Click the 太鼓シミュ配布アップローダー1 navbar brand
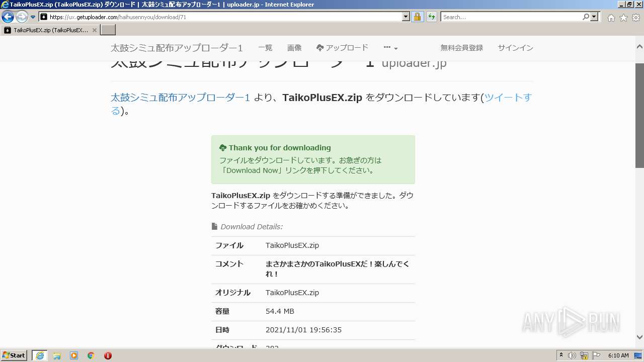Screen dimensions: 644x362 (x=177, y=48)
